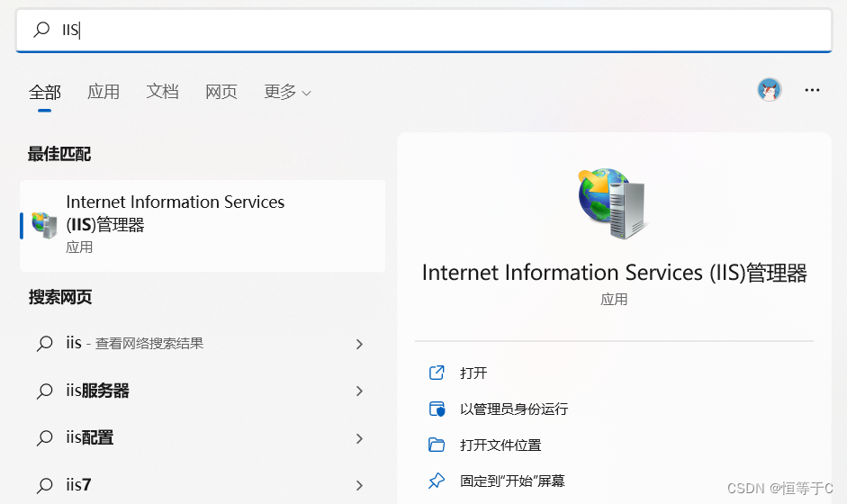Image resolution: width=847 pixels, height=504 pixels.
Task: Expand the chevron beside iis 查看网络搜索结果
Action: 359,344
